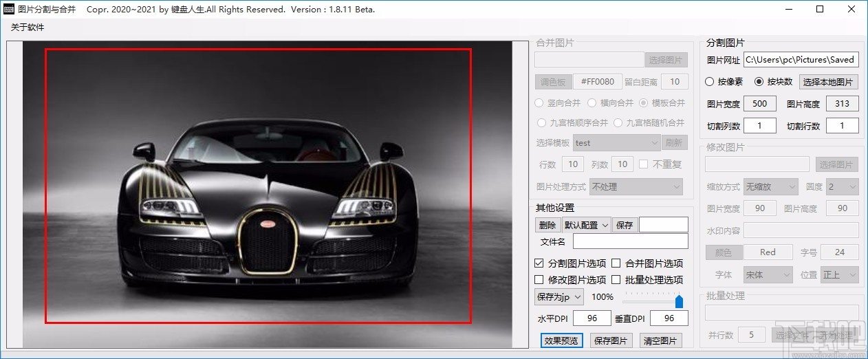Uncheck the 分割图片选项 checkbox
The image size is (868, 359).
coord(539,263)
